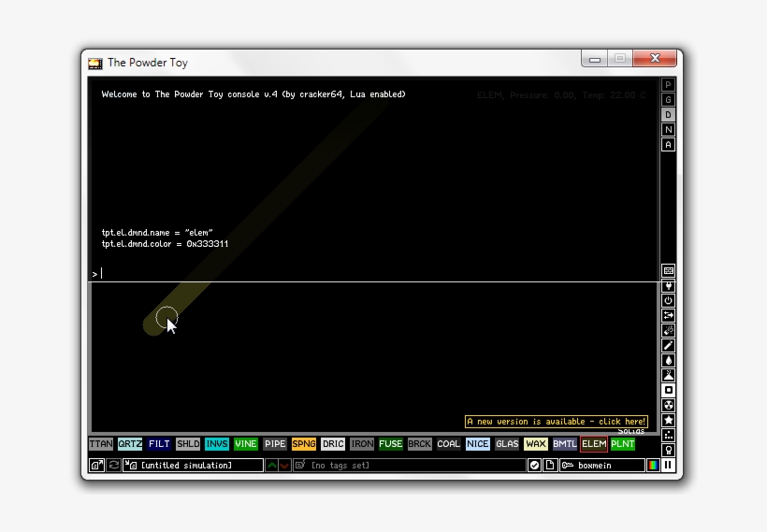Screen dimensions: 767x532
Task: Toggle the A sidebar button
Action: [668, 144]
